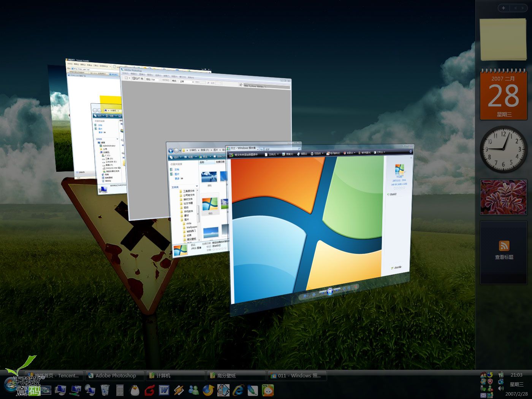Go to next photo in Photo Gallery controls
This screenshot has height=399, width=532.
click(337, 290)
